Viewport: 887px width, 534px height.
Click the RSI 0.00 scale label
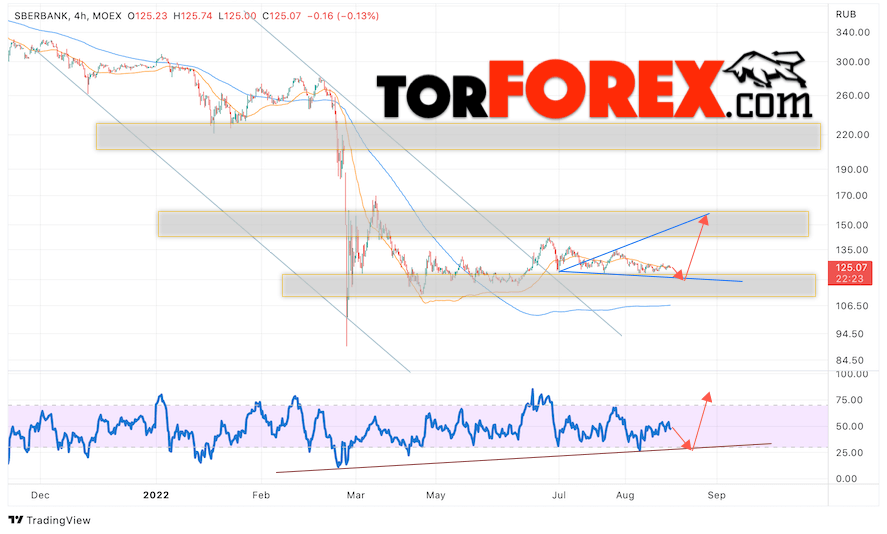tap(847, 479)
